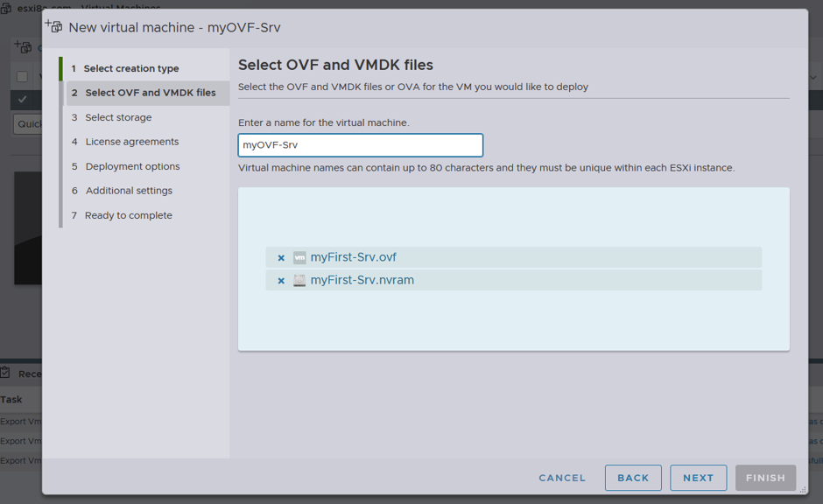
Task: Click the new virtual machine title icon
Action: tap(53, 25)
